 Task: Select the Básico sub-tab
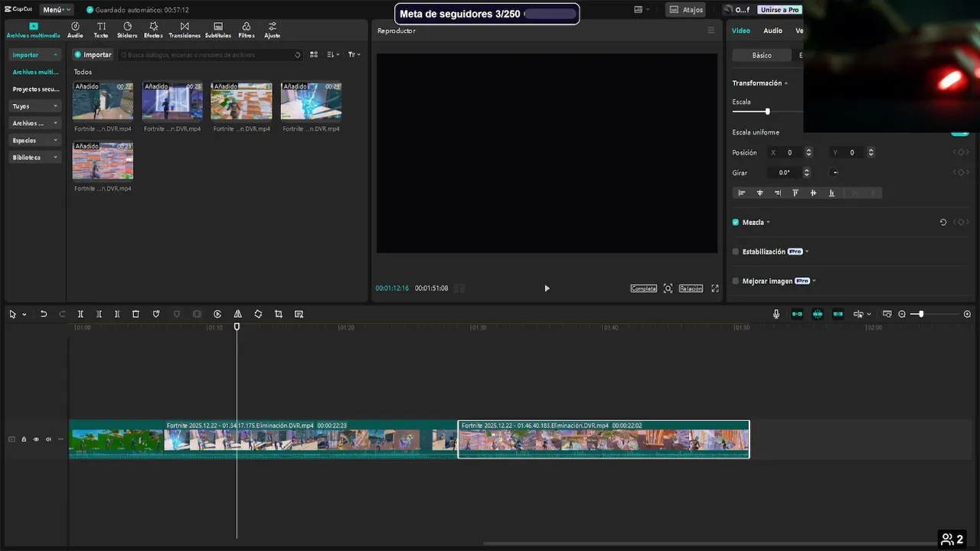pos(762,55)
